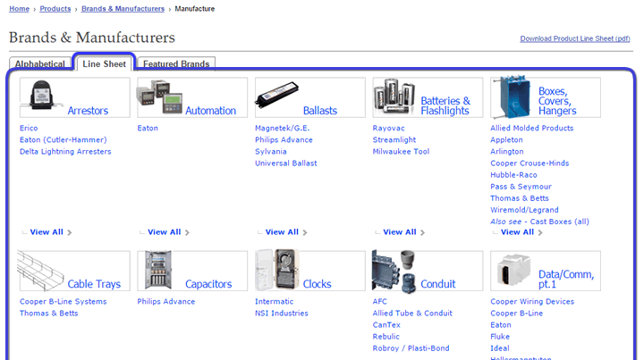Open the Arrestors surge arrester image

pos(42,96)
